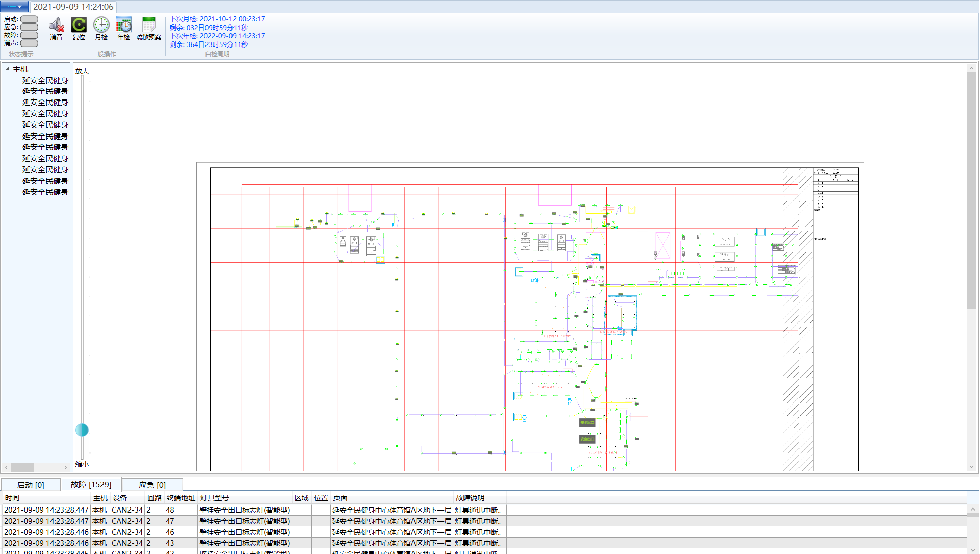Switch to the 启动 [0] tab

click(x=31, y=485)
